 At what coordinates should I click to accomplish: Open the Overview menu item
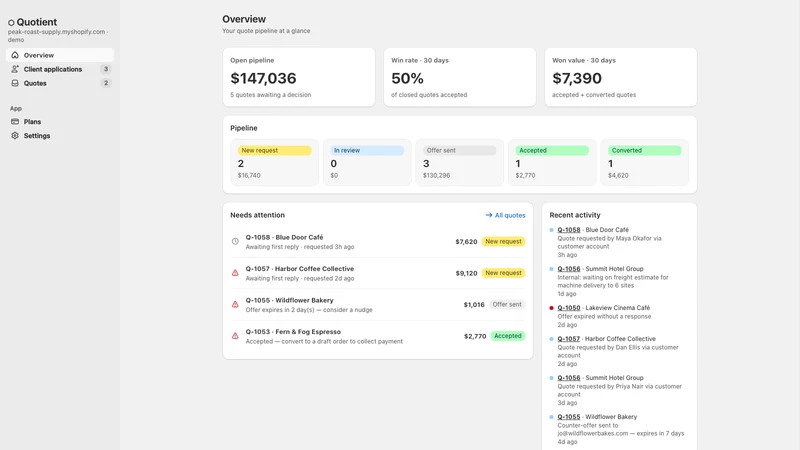[x=60, y=55]
